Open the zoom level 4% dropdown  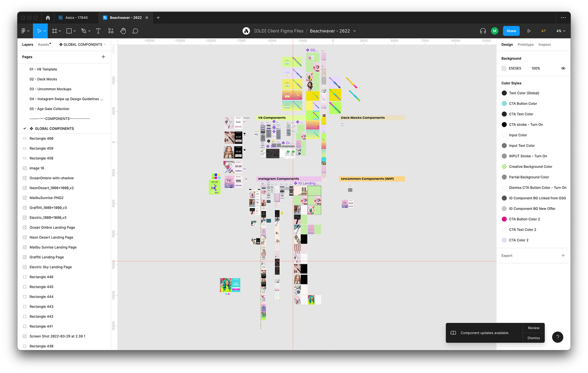560,31
